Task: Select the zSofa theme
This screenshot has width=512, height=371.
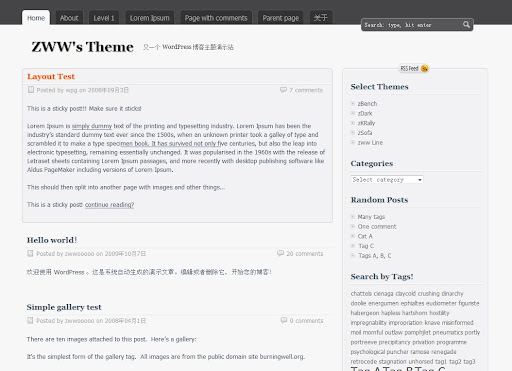Action: (x=365, y=133)
